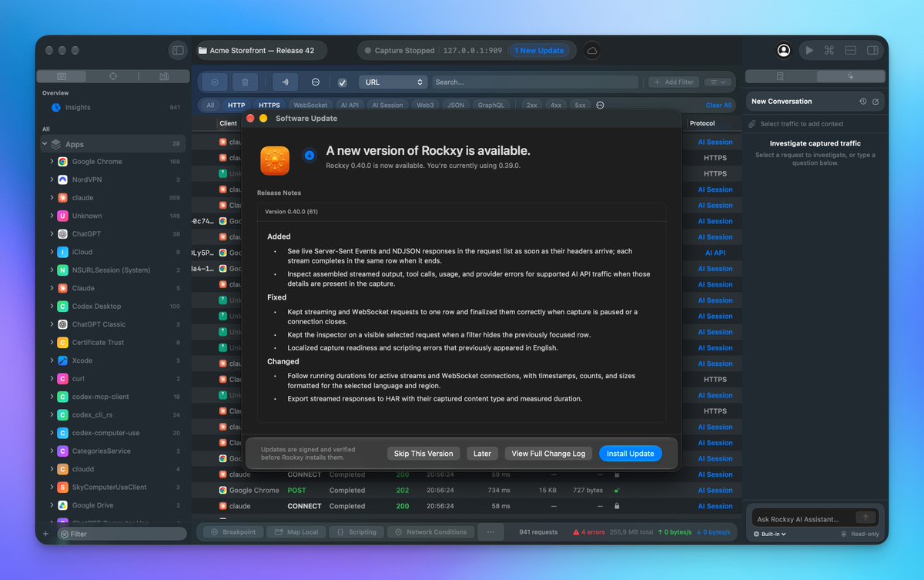The image size is (924, 580).
Task: Click the bottom panel layout icon
Action: (851, 50)
